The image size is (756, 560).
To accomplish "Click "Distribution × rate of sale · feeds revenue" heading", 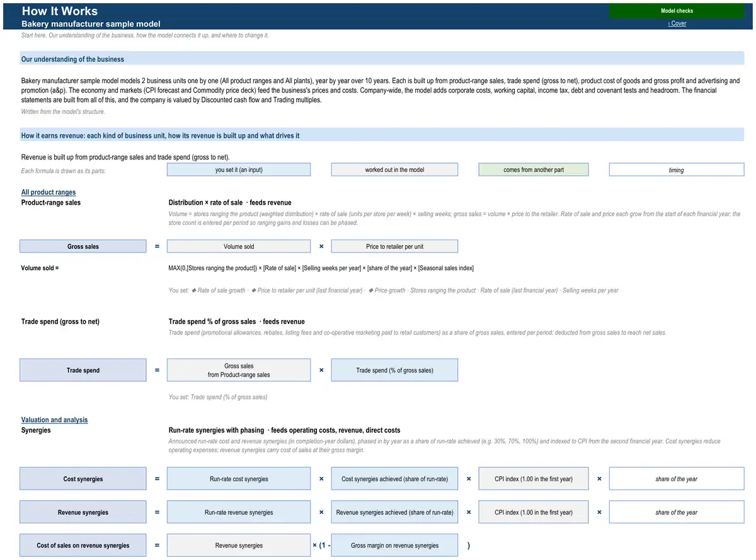I will [x=230, y=202].
